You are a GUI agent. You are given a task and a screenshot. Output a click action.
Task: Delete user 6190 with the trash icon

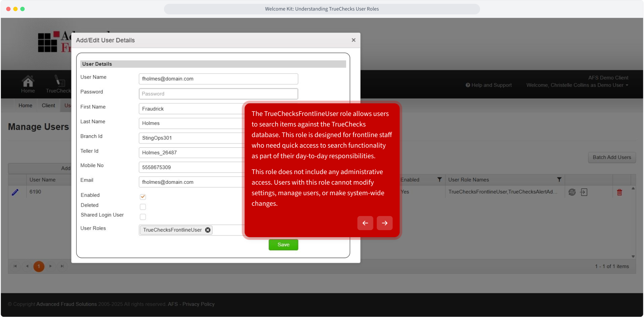tap(619, 192)
